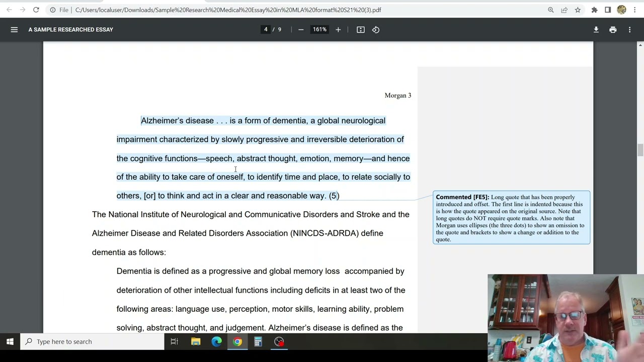
Task: Print the PDF document
Action: coord(613,30)
